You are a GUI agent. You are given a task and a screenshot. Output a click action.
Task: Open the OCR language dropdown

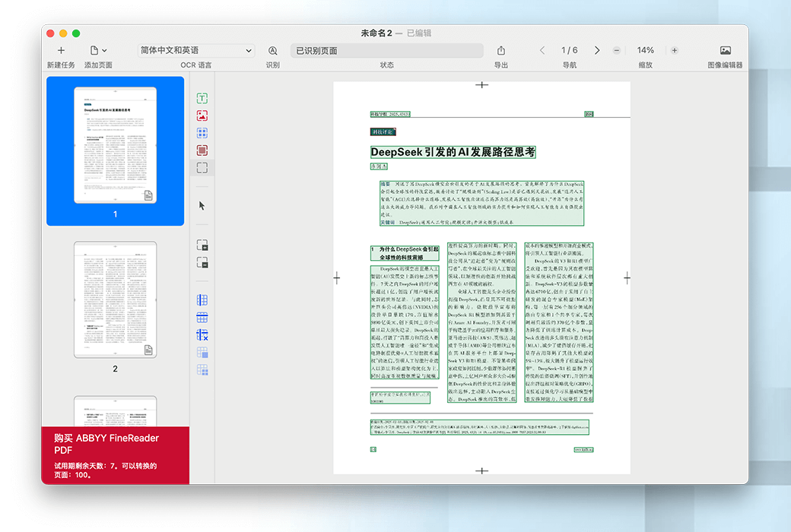[195, 51]
